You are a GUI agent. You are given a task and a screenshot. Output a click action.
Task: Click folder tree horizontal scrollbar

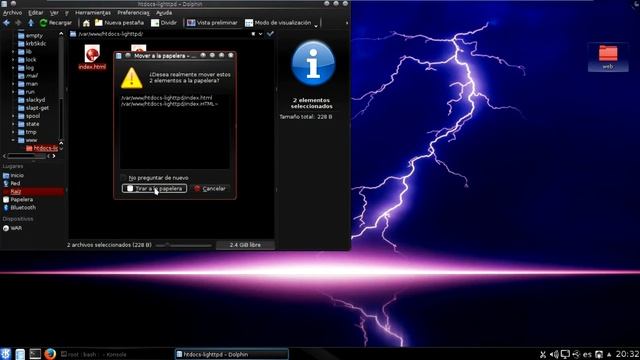point(27,156)
